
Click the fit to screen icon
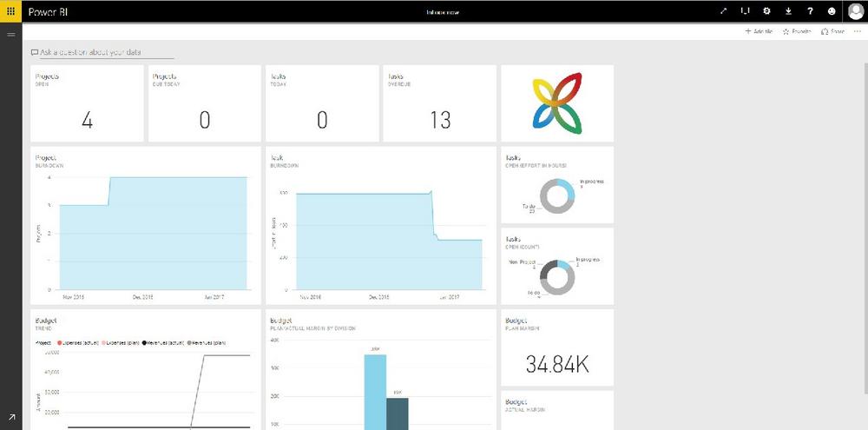click(x=745, y=11)
